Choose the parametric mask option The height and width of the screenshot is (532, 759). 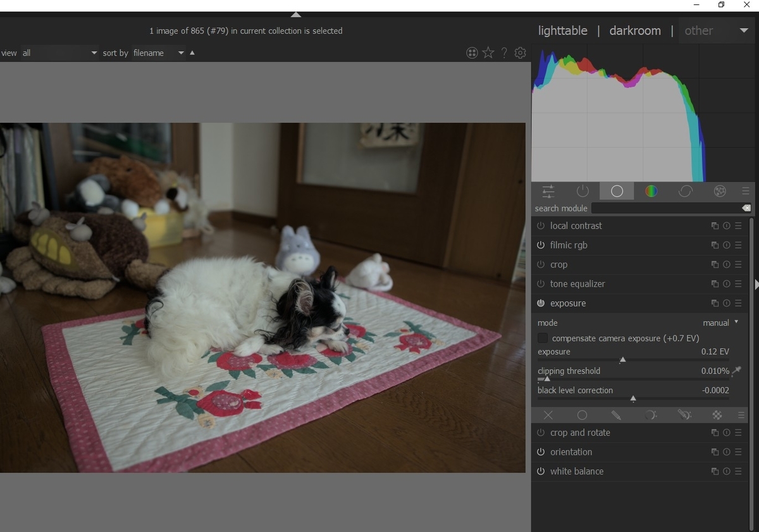[650, 415]
